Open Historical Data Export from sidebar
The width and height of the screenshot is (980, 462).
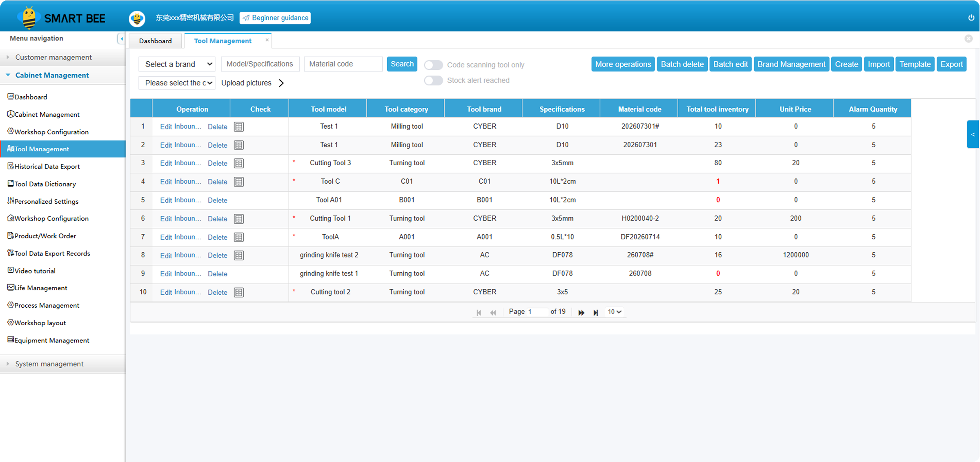[x=44, y=167]
